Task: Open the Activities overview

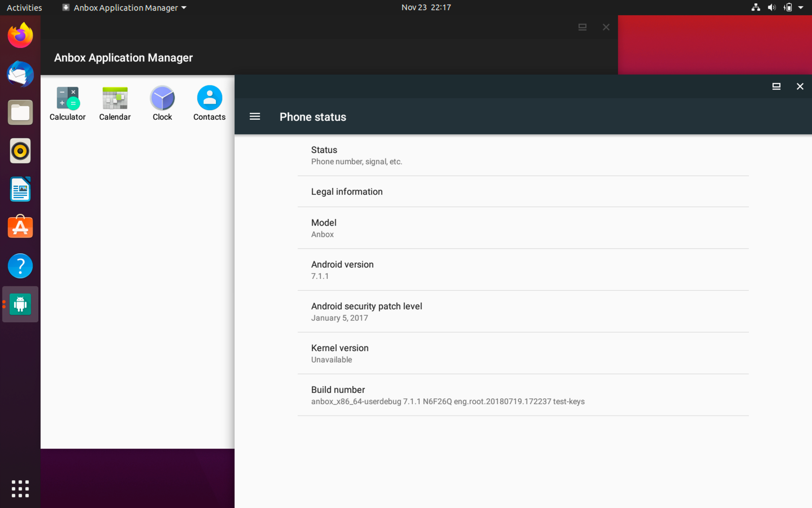Action: coord(24,7)
